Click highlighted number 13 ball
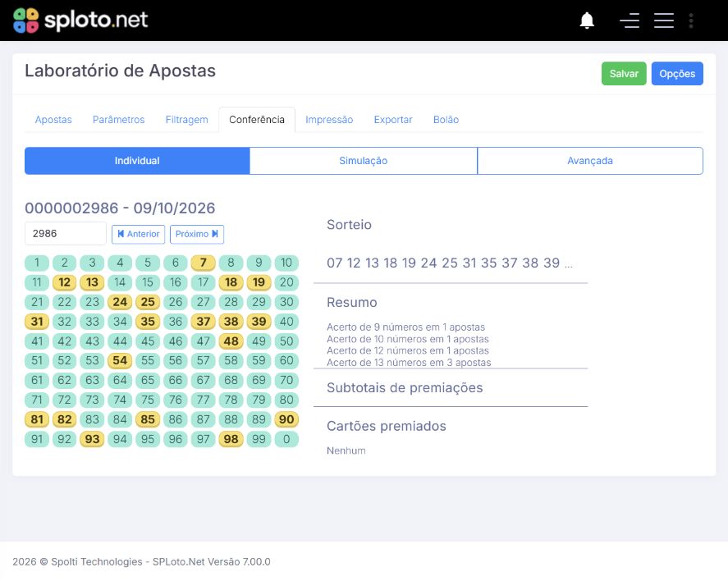The height and width of the screenshot is (581, 728). click(x=92, y=282)
